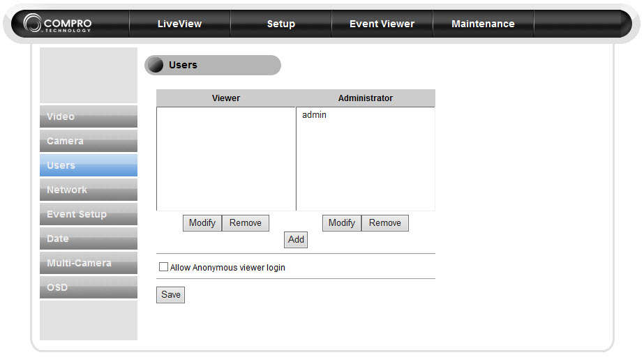Switch to the Setup tab
644x357 pixels.
click(x=281, y=24)
